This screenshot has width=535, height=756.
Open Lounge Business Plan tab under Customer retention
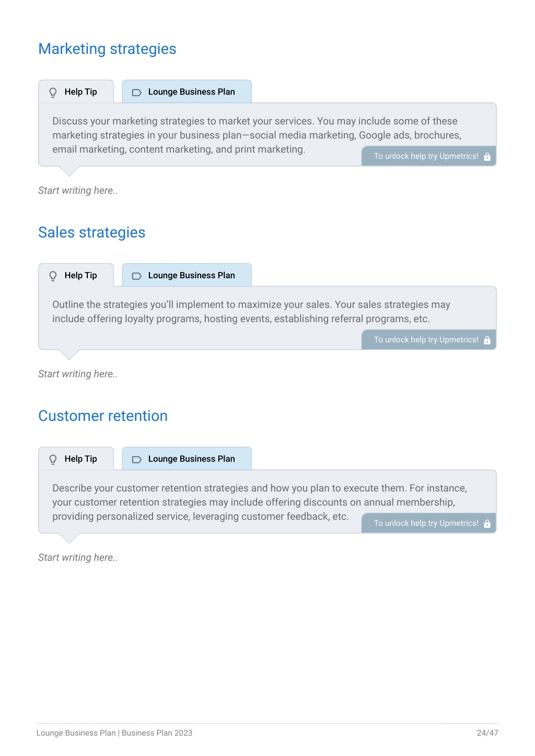point(187,459)
